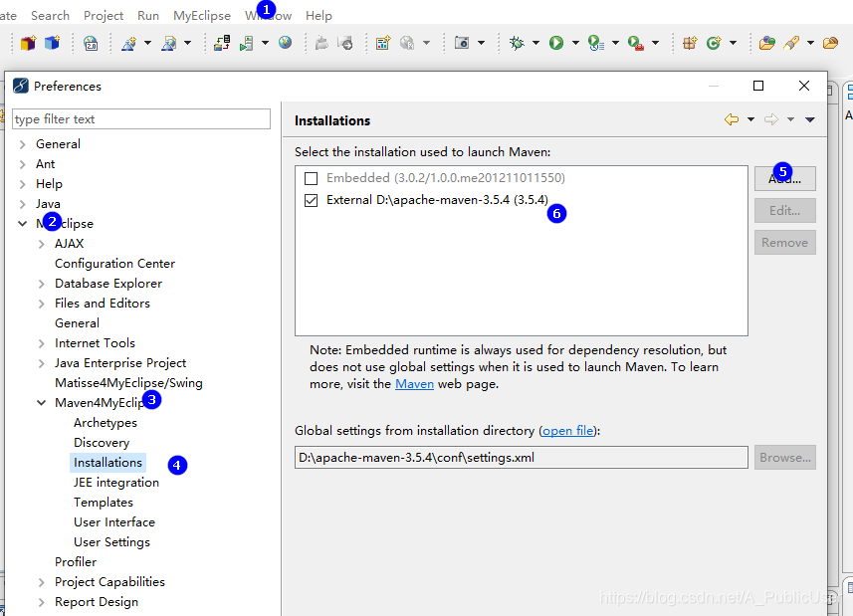
Task: Click the last brown folder toolbar icon
Action: [831, 43]
